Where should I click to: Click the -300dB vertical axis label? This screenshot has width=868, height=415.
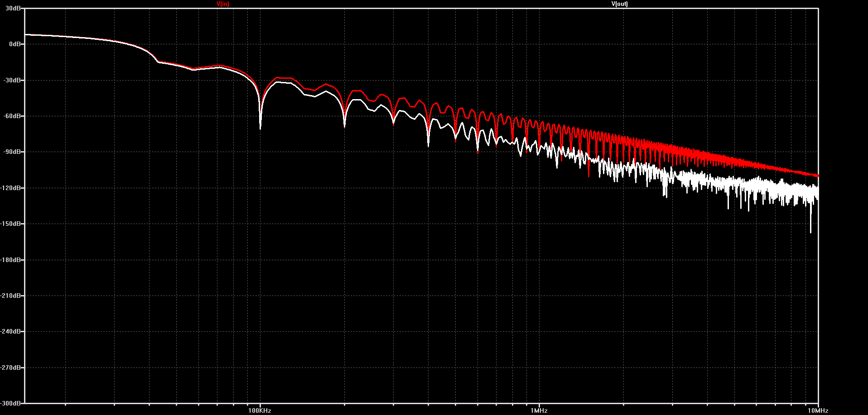click(x=11, y=403)
